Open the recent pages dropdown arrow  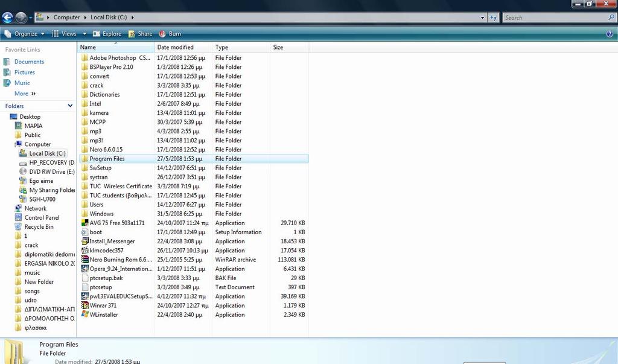point(30,18)
